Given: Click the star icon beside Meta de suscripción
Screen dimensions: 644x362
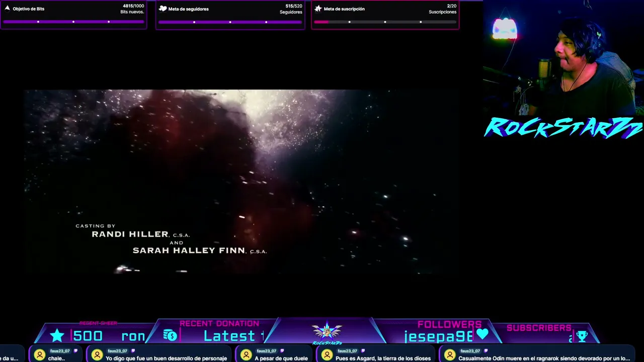Looking at the screenshot, I should [x=318, y=9].
